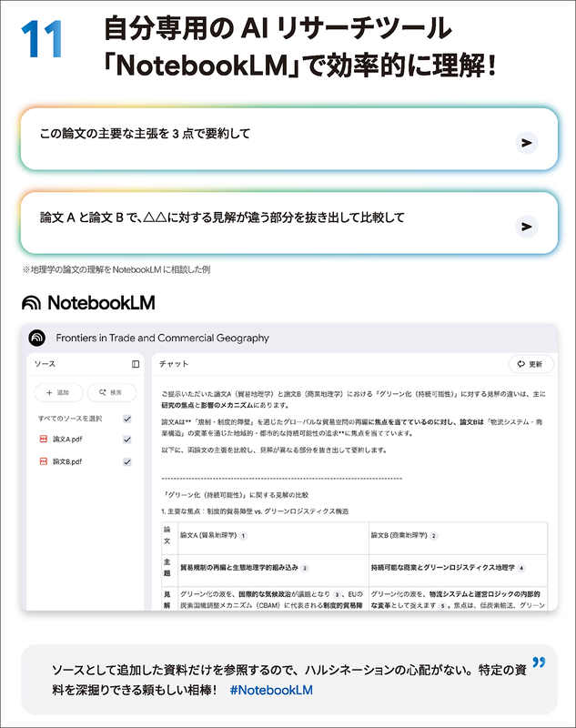
Task: Send the 論文A and 論文B comparison prompt arrow
Action: coord(527,227)
